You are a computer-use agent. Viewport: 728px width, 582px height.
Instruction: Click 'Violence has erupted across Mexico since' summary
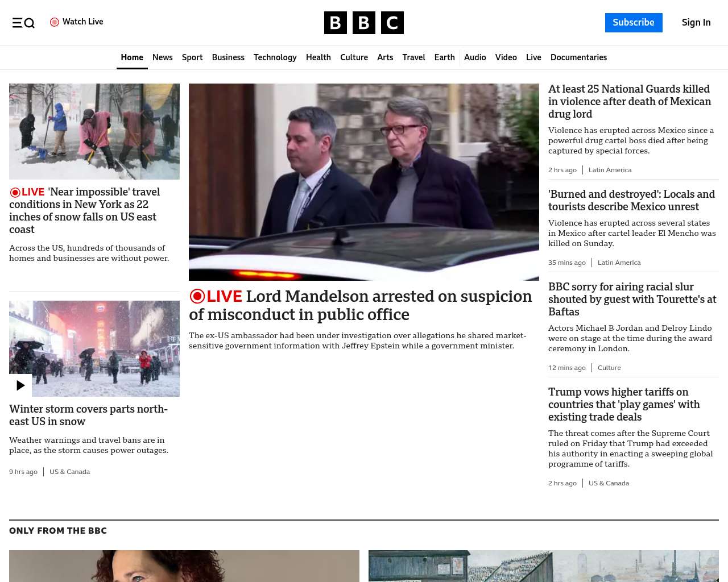click(x=631, y=140)
